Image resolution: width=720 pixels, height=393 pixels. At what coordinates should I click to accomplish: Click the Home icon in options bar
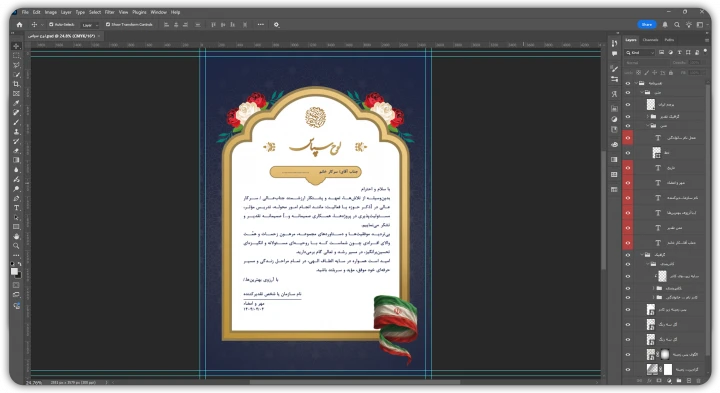pos(19,24)
